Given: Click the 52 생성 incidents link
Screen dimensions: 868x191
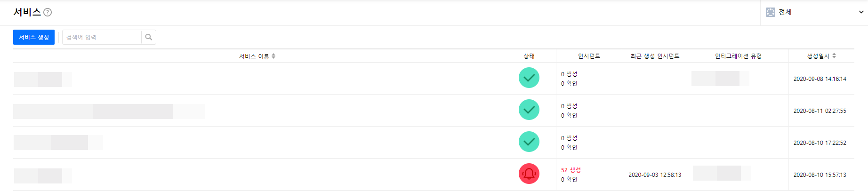Looking at the screenshot, I should pyautogui.click(x=571, y=170).
